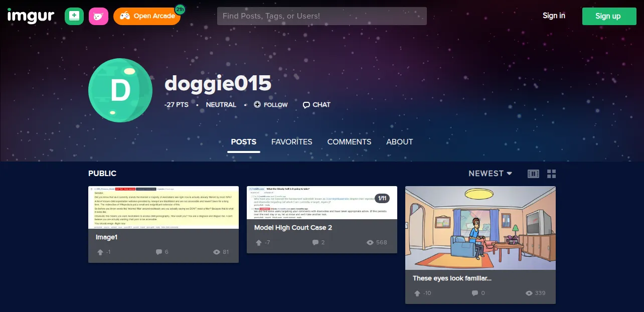Image resolution: width=644 pixels, height=312 pixels.
Task: Click the Sign in link
Action: (x=554, y=16)
